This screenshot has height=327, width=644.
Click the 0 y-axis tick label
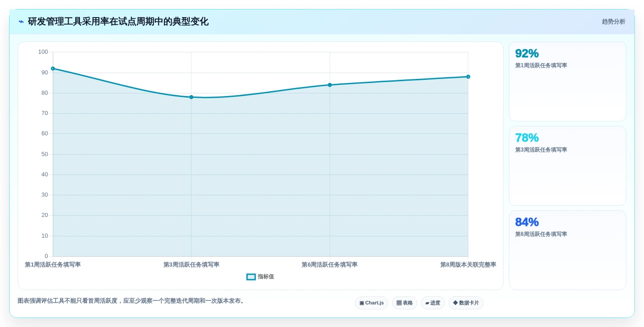46,256
